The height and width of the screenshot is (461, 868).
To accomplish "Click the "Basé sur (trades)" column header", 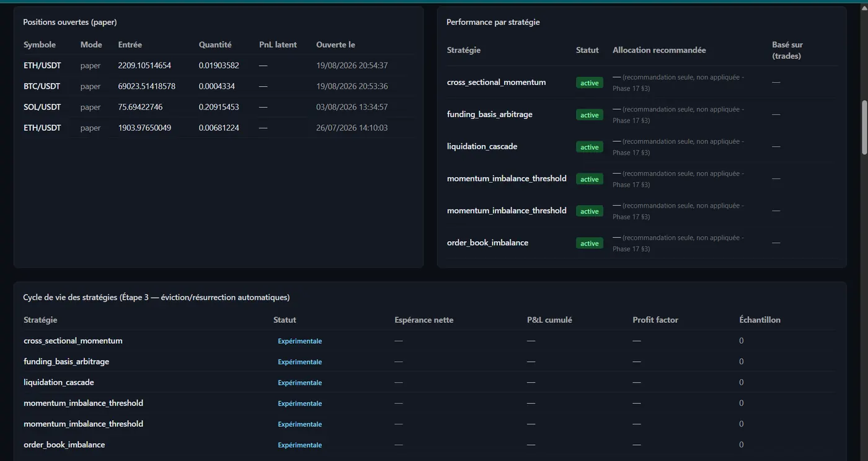I will (x=787, y=50).
